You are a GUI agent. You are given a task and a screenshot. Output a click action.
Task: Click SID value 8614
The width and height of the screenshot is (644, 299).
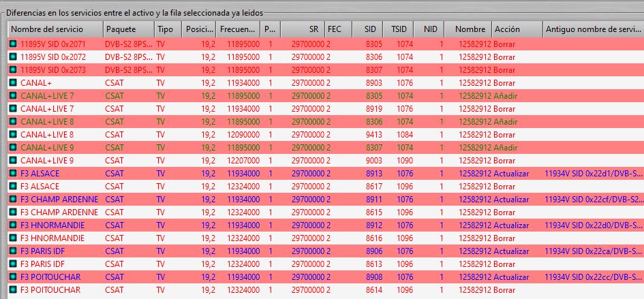coord(373,289)
